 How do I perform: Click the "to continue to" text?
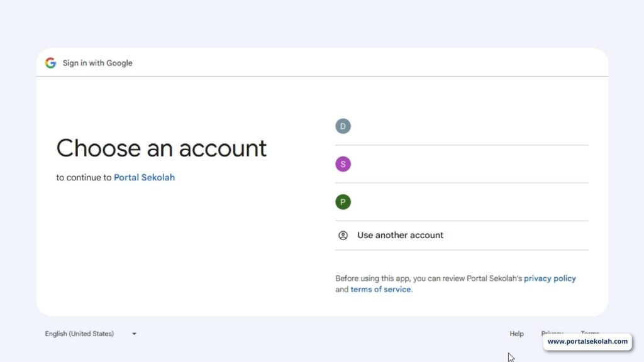[x=84, y=178]
